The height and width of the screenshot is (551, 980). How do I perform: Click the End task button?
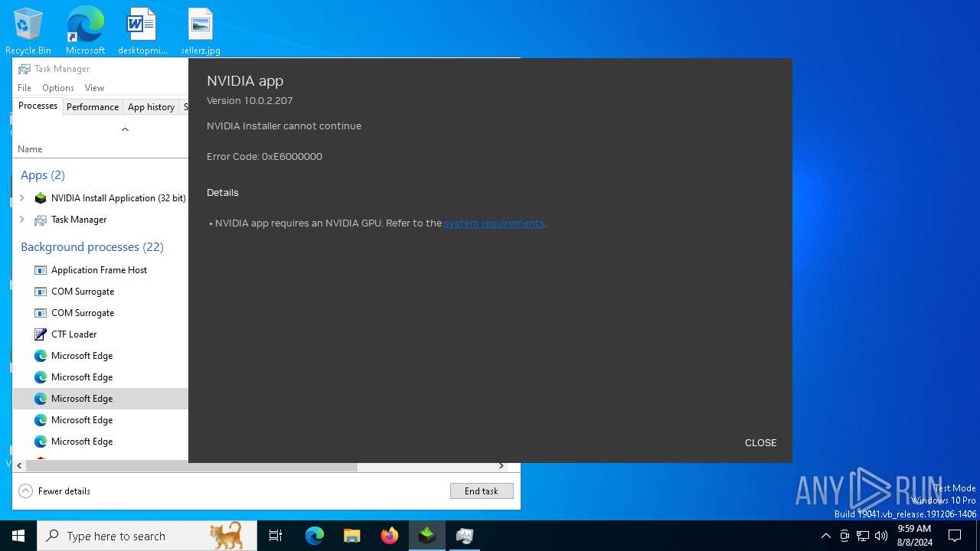pyautogui.click(x=482, y=491)
